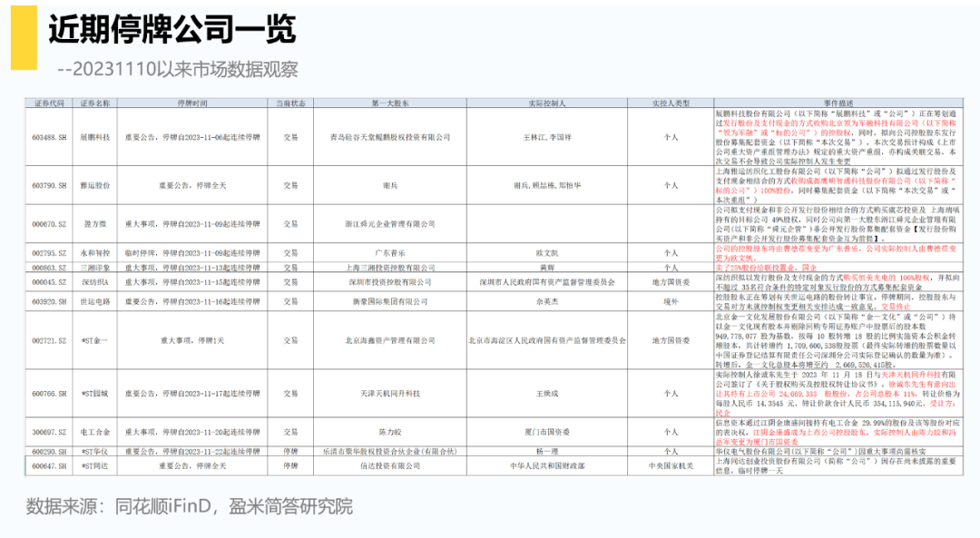Select security code 000670.SZ
980x538 pixels.
(x=49, y=224)
